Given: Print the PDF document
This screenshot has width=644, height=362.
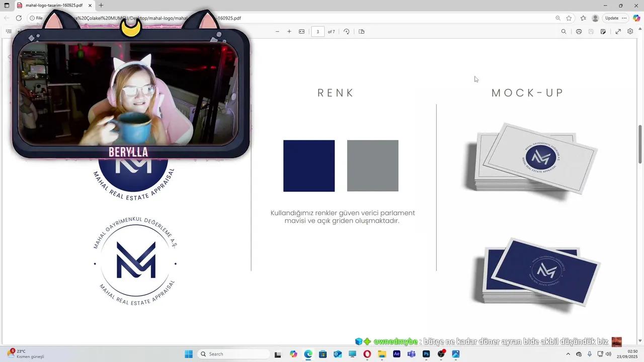Looking at the screenshot, I should point(579,32).
